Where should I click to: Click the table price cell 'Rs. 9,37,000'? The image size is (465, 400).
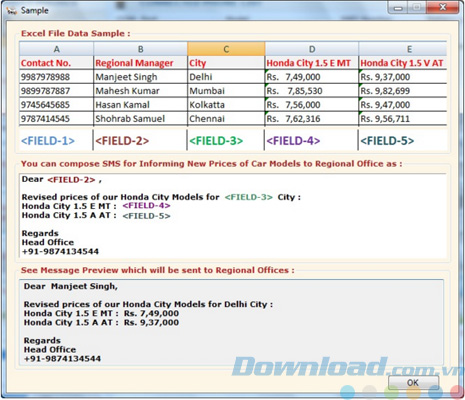[x=403, y=77]
